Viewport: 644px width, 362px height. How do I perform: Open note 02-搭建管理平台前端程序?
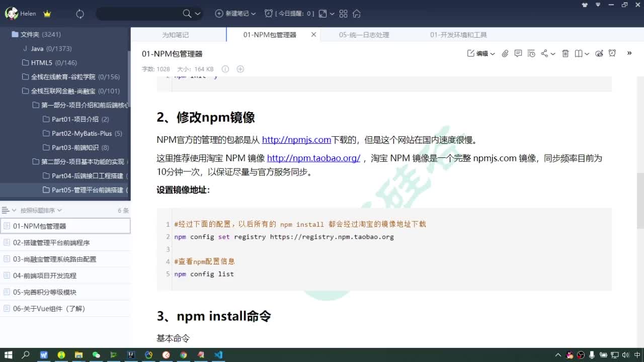65,242
